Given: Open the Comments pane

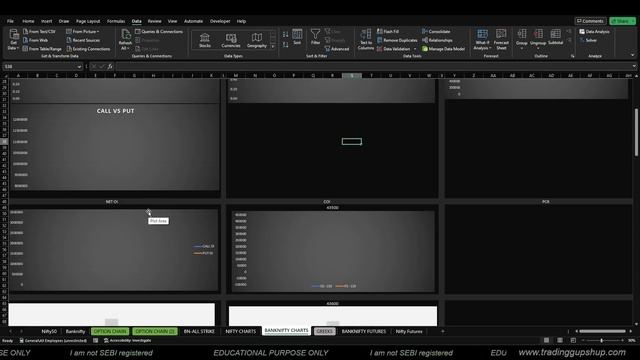Looking at the screenshot, I should tap(590, 21).
